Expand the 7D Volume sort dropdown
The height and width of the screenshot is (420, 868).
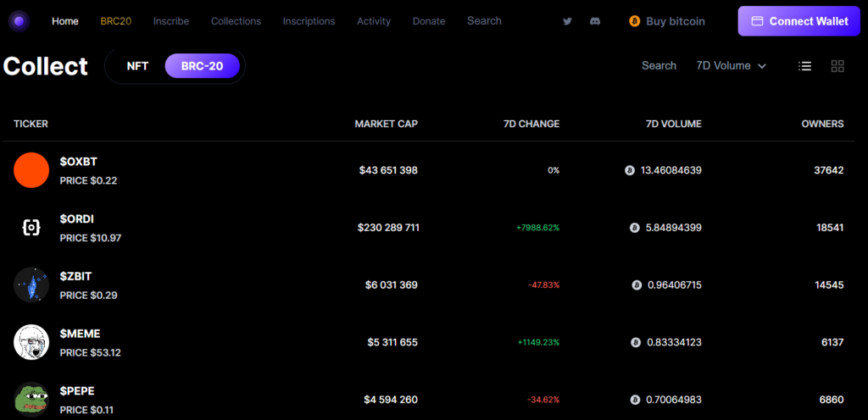731,66
